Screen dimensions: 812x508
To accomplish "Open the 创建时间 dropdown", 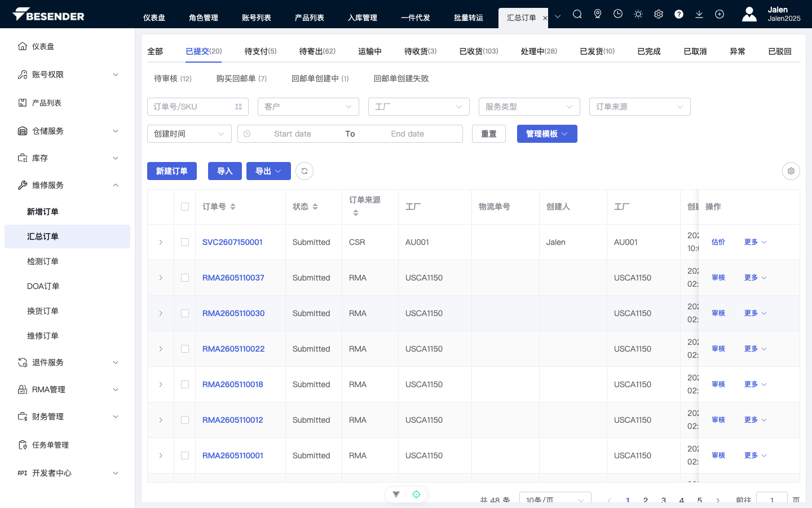I will [x=189, y=134].
